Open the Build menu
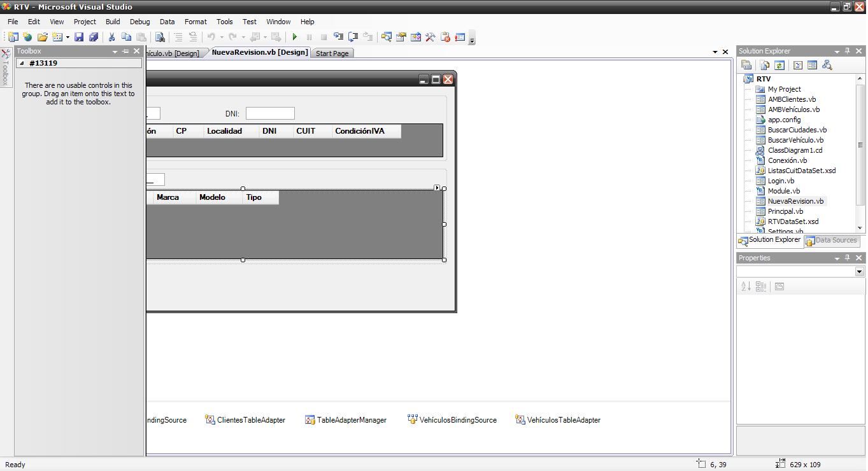868x471 pixels. pos(113,22)
